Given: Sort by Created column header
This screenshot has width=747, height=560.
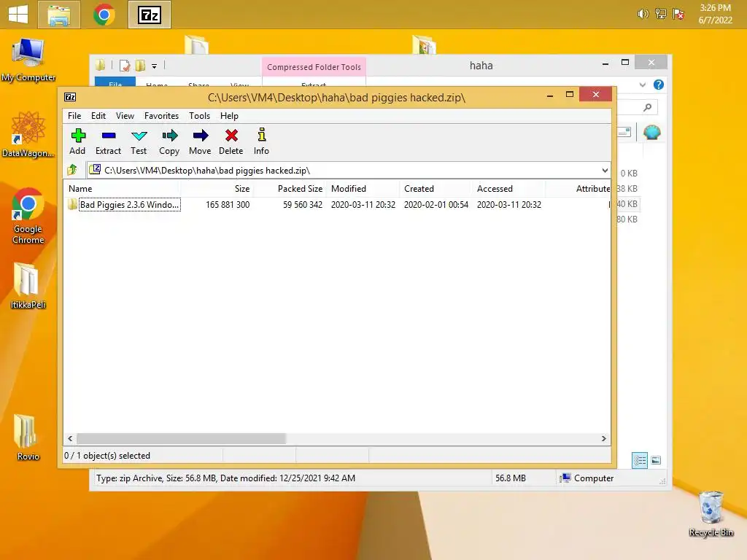Looking at the screenshot, I should click(x=436, y=189).
